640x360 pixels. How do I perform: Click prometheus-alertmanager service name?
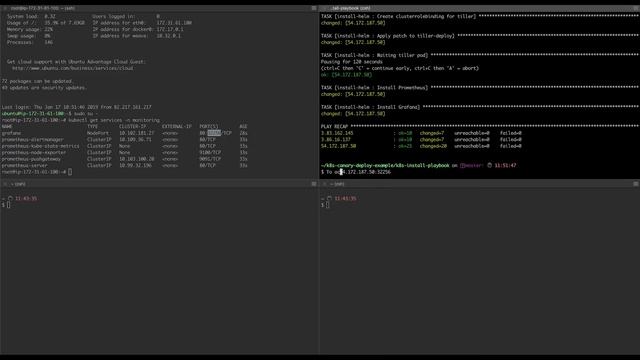33,140
